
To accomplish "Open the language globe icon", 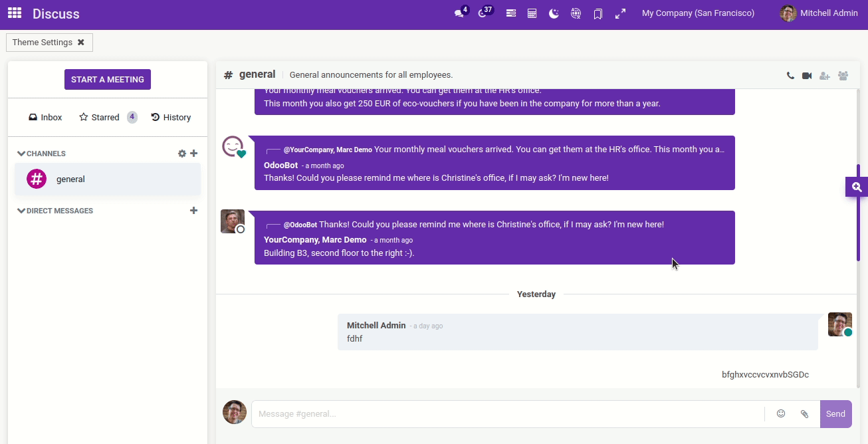I will pos(576,13).
